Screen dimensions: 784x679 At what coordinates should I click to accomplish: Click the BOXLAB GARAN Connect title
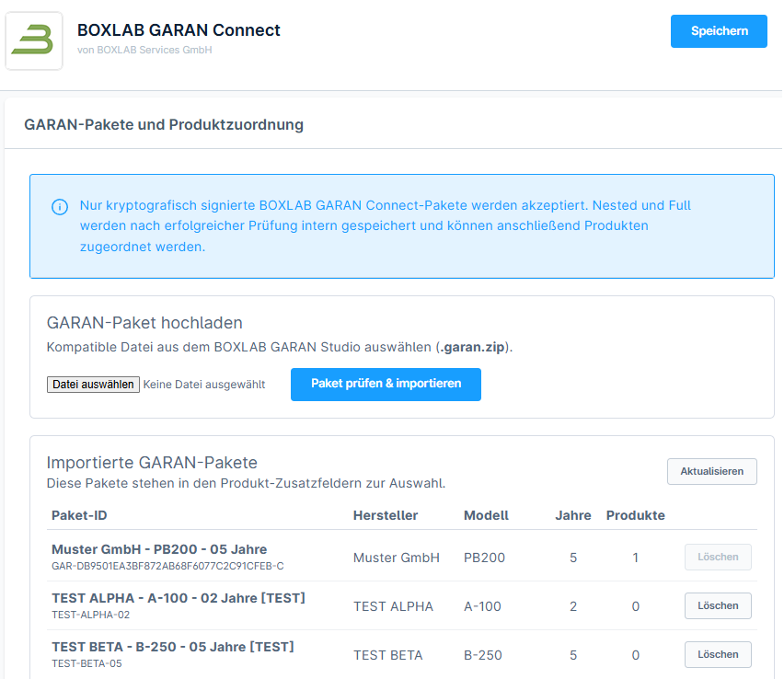179,30
